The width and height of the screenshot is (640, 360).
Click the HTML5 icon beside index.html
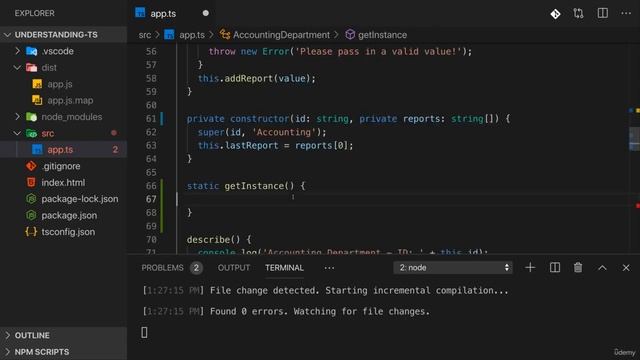(31, 182)
